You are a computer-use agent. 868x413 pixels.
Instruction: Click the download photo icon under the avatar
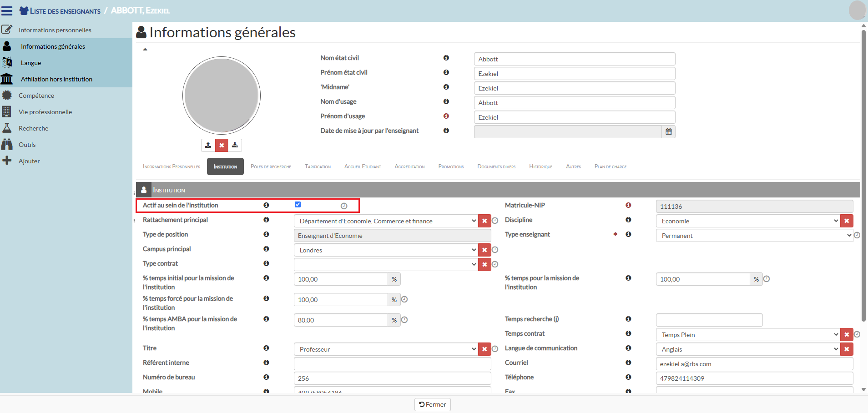coord(235,145)
